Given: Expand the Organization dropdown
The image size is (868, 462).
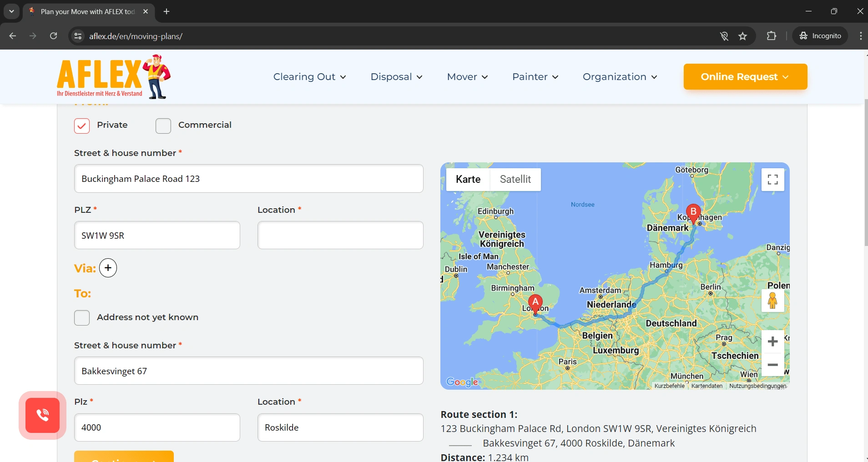Looking at the screenshot, I should [x=620, y=77].
